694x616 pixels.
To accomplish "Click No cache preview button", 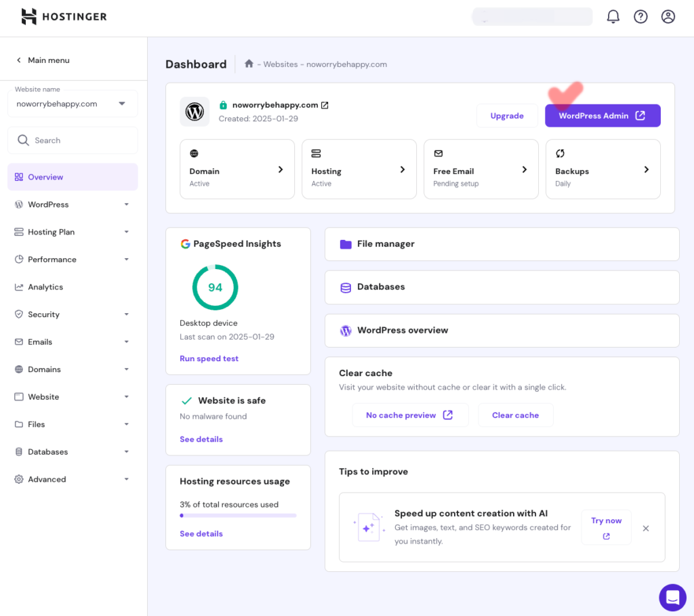I will tap(410, 415).
